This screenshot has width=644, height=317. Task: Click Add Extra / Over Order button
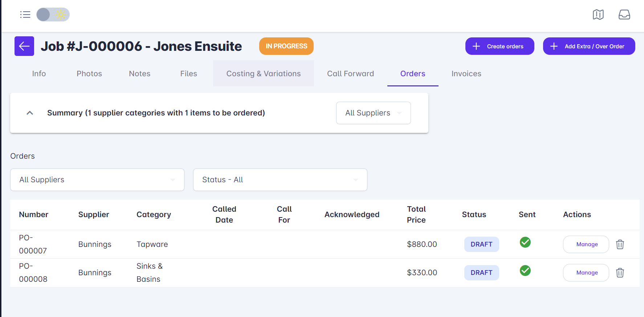[x=589, y=46]
